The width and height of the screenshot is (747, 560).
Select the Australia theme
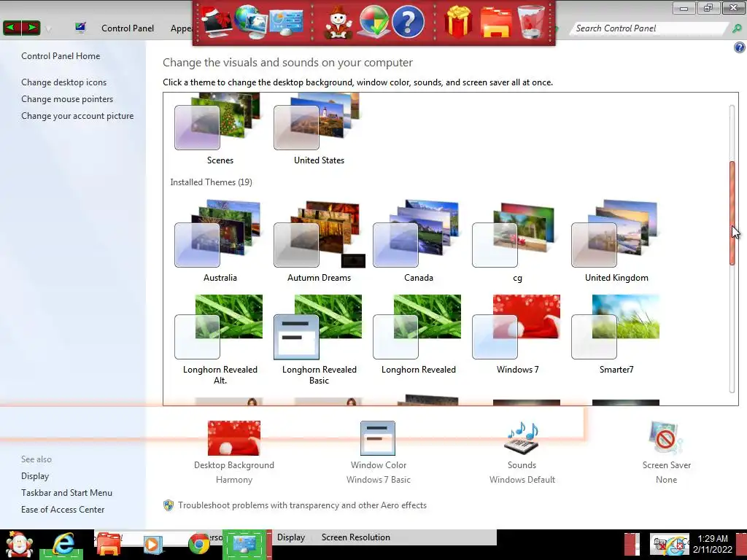click(x=220, y=241)
